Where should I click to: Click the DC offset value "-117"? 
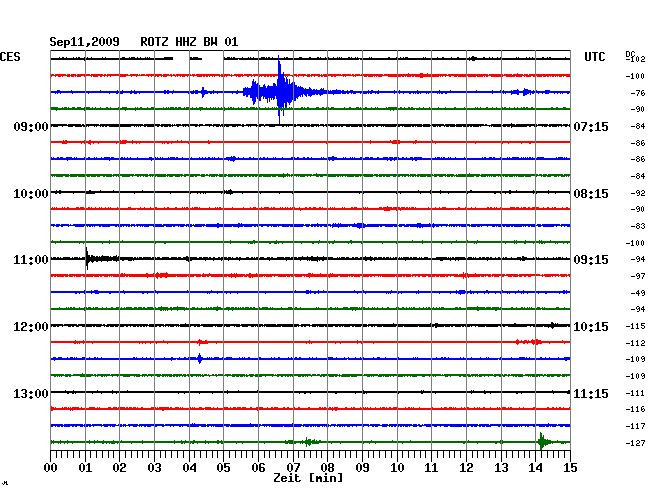[x=635, y=426]
